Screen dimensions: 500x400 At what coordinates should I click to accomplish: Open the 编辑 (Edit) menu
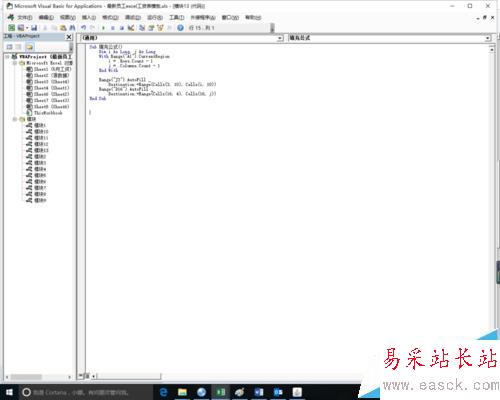pyautogui.click(x=46, y=17)
